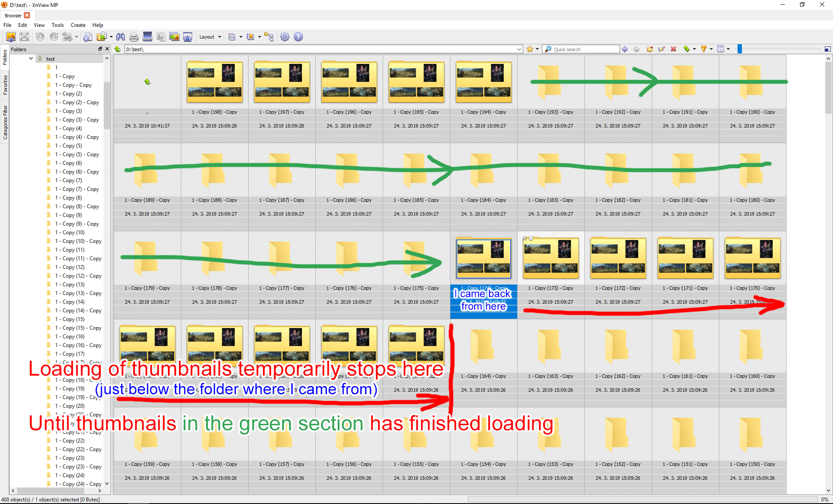833x504 pixels.
Task: Open the Tools menu
Action: tap(57, 25)
